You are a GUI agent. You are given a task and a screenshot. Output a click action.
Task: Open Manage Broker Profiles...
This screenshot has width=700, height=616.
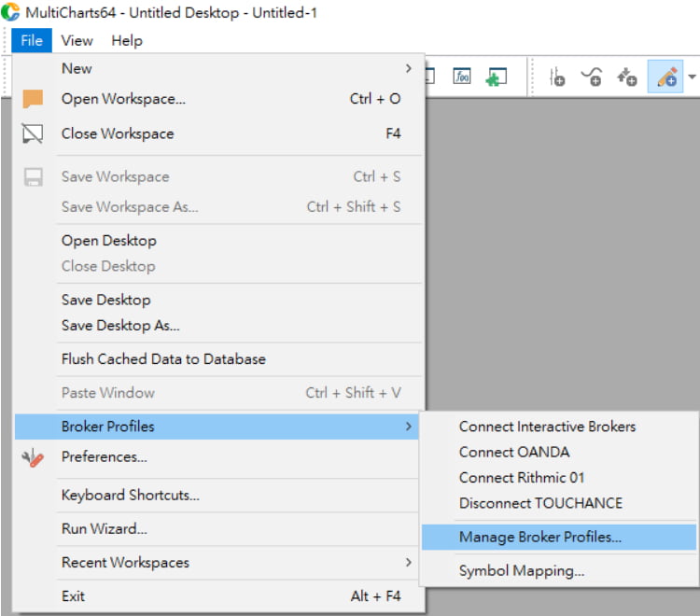[x=559, y=537]
